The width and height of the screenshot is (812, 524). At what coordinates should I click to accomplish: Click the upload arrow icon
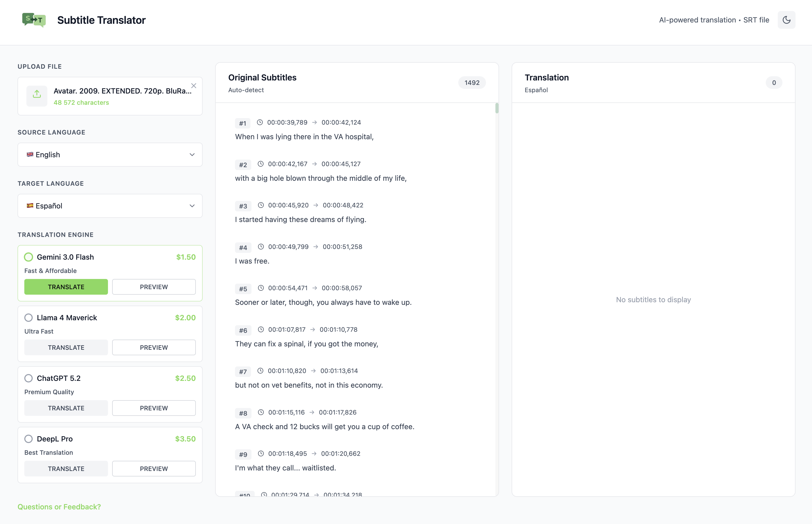[x=37, y=95]
